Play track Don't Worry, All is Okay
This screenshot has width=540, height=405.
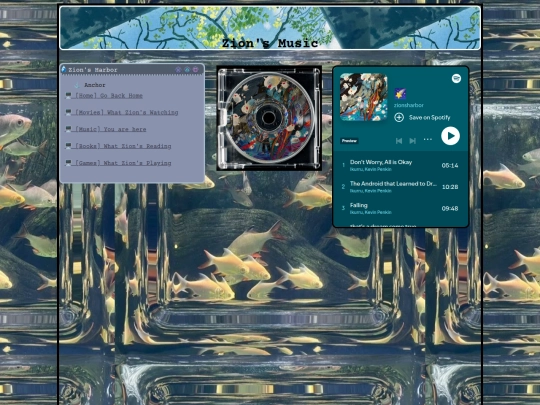click(x=381, y=162)
